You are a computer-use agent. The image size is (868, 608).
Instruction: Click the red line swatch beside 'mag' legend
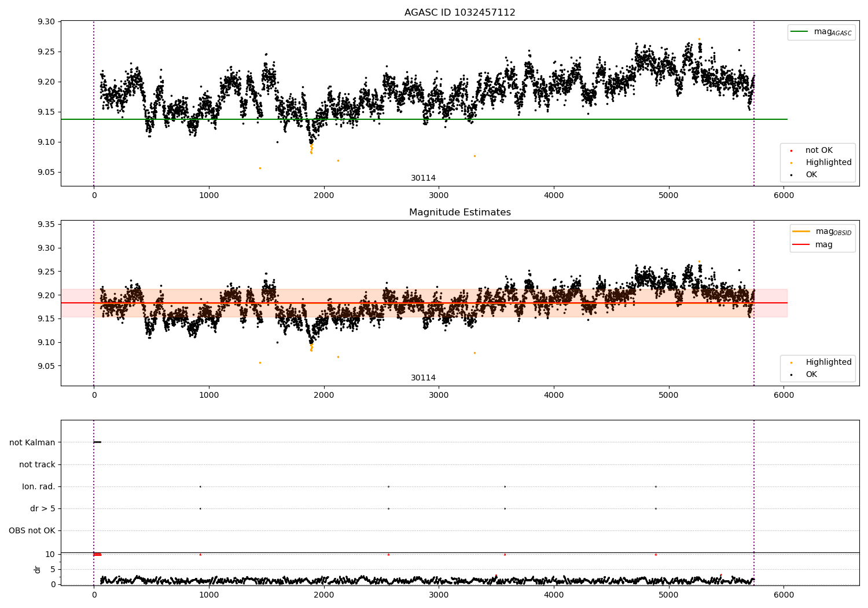point(801,245)
